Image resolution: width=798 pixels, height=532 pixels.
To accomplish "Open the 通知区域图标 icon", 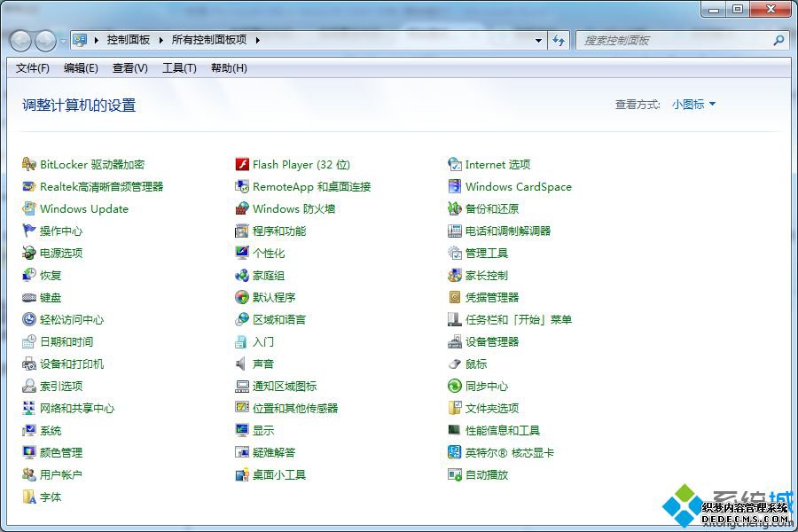I will (x=242, y=386).
